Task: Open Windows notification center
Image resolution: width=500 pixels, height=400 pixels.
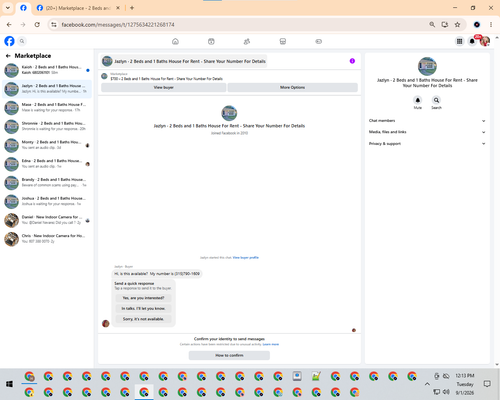Action: (x=487, y=384)
